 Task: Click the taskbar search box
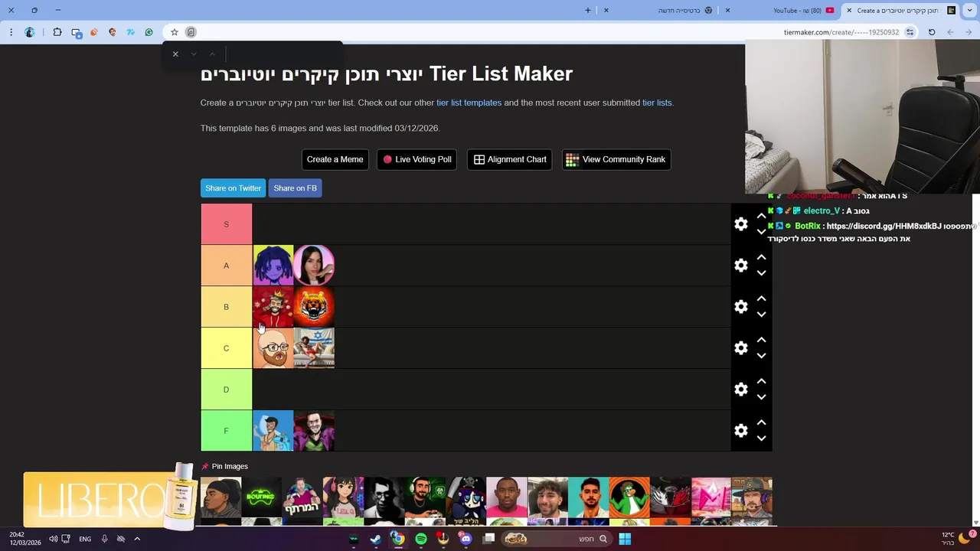point(556,539)
